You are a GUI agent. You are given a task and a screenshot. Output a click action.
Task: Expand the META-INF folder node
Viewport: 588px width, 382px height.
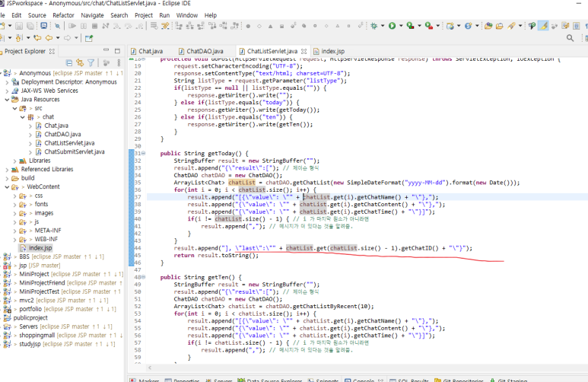coord(14,231)
